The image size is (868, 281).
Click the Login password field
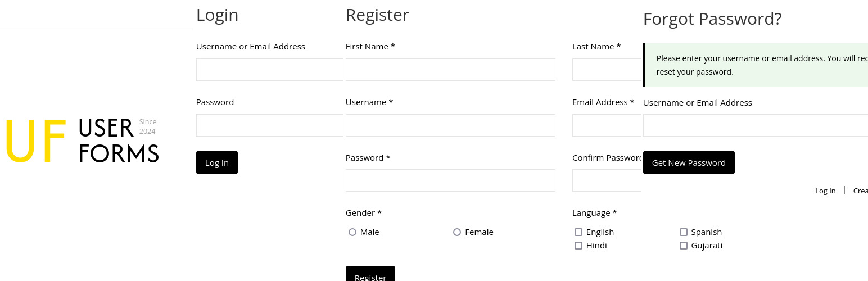pyautogui.click(x=269, y=125)
